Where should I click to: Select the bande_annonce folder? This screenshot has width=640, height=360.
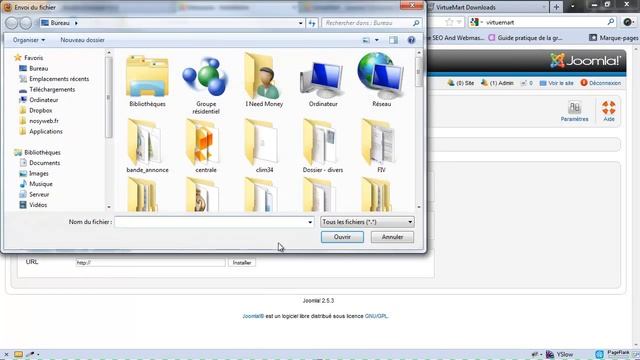coord(147,143)
